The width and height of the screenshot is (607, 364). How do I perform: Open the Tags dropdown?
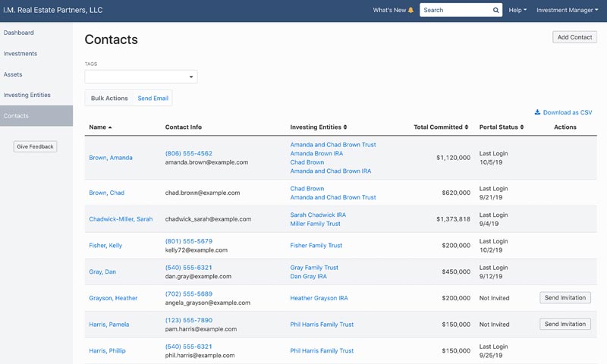(141, 77)
